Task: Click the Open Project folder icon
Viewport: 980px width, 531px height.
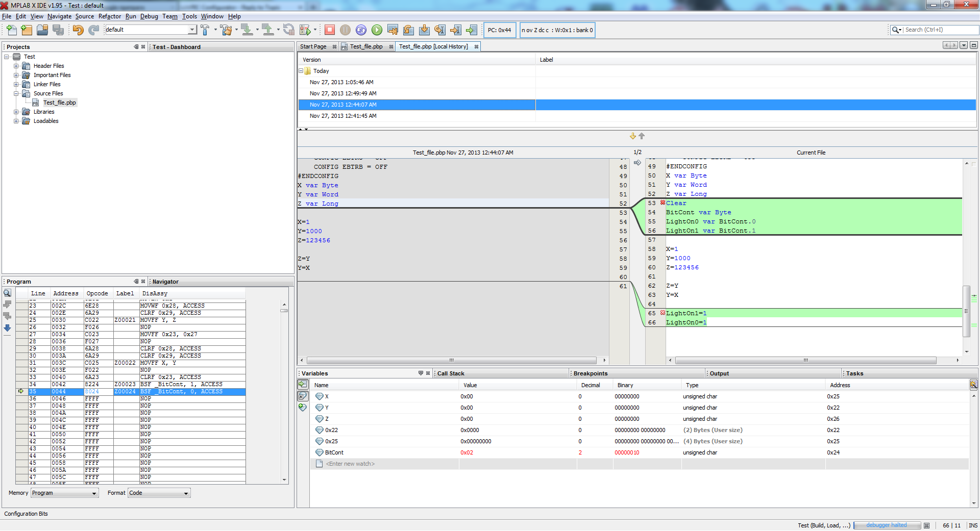Action: click(x=42, y=30)
